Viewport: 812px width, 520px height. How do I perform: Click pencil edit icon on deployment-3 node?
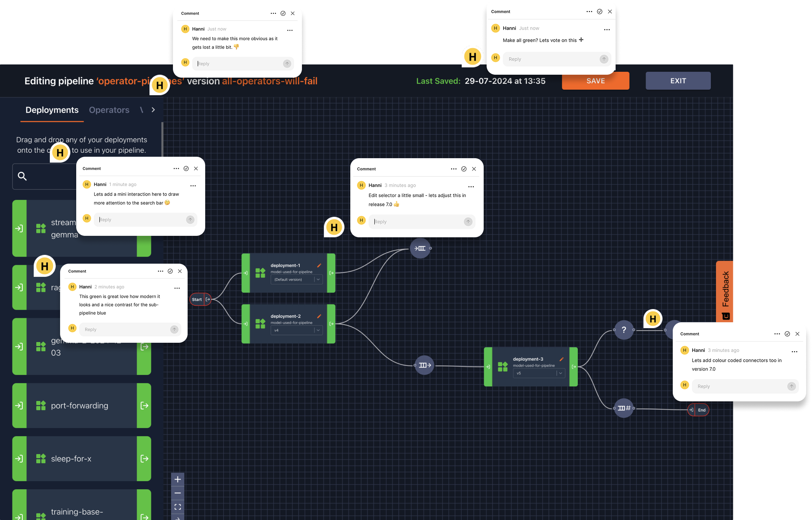(561, 359)
